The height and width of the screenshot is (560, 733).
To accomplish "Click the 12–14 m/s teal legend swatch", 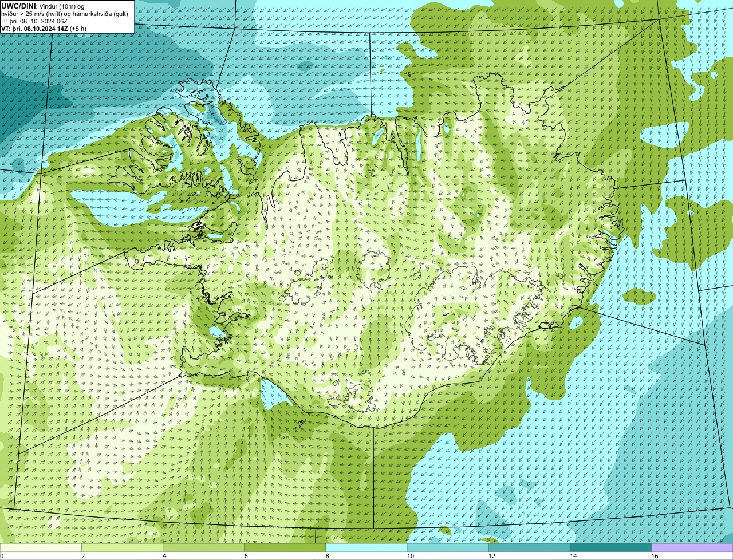I will [x=529, y=548].
